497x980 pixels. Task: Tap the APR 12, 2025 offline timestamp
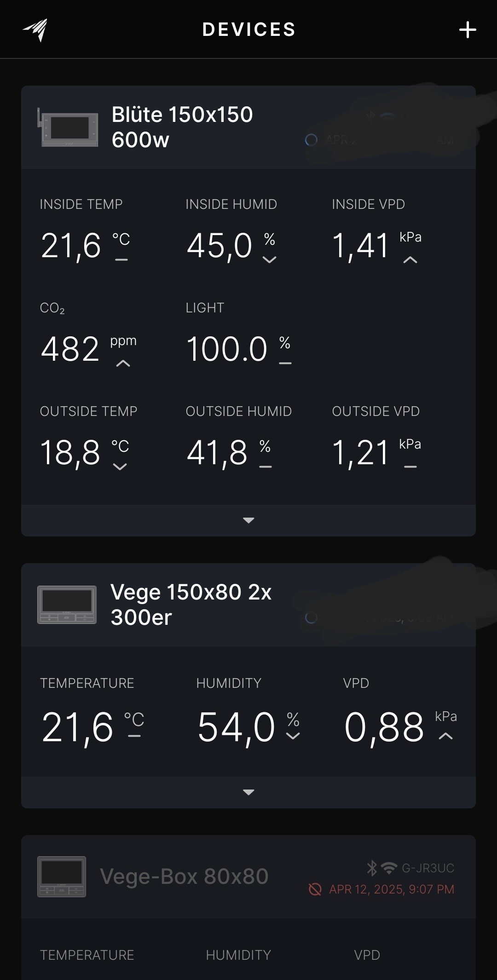click(392, 889)
